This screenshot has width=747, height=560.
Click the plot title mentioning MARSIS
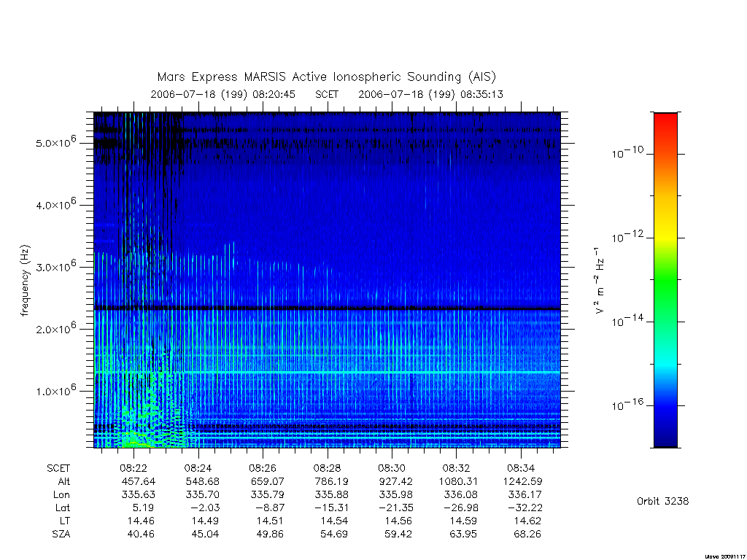click(326, 77)
